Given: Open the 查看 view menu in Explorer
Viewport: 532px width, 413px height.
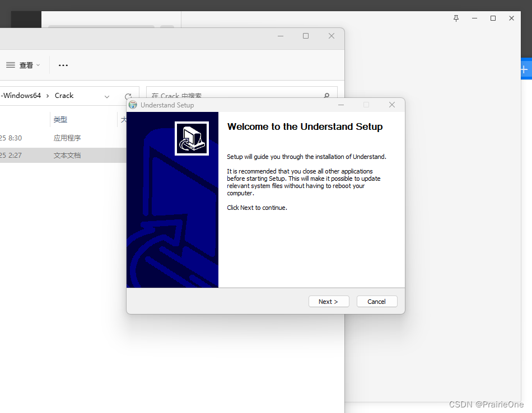Looking at the screenshot, I should (x=23, y=65).
